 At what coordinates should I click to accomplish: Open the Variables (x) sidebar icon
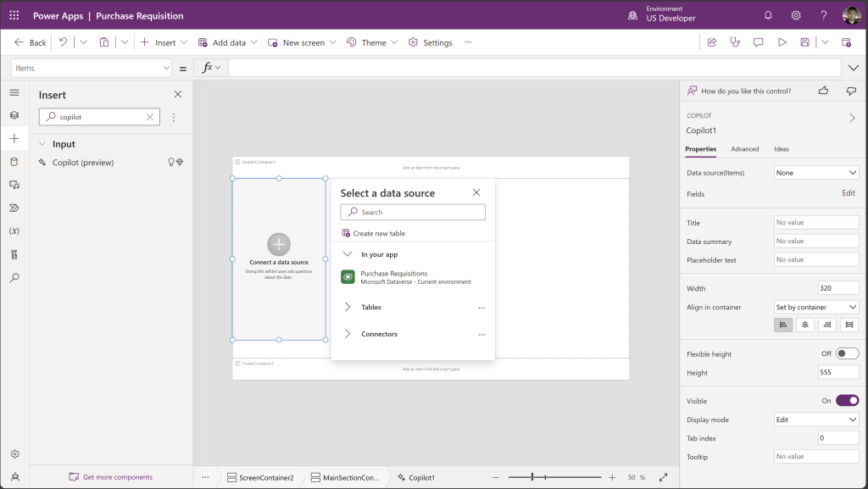tap(14, 231)
